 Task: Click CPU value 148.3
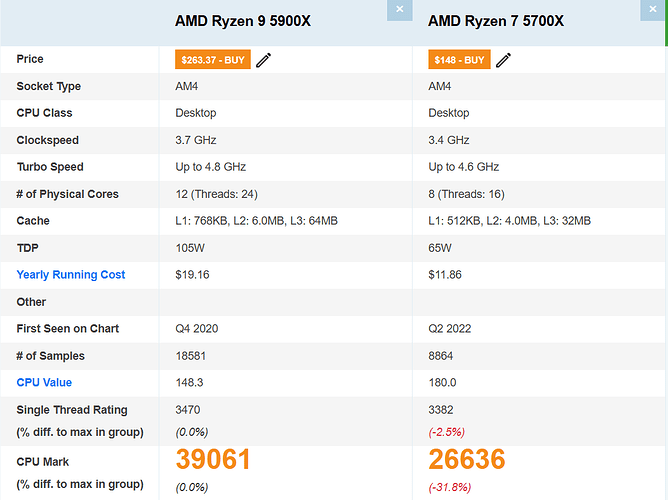(189, 382)
